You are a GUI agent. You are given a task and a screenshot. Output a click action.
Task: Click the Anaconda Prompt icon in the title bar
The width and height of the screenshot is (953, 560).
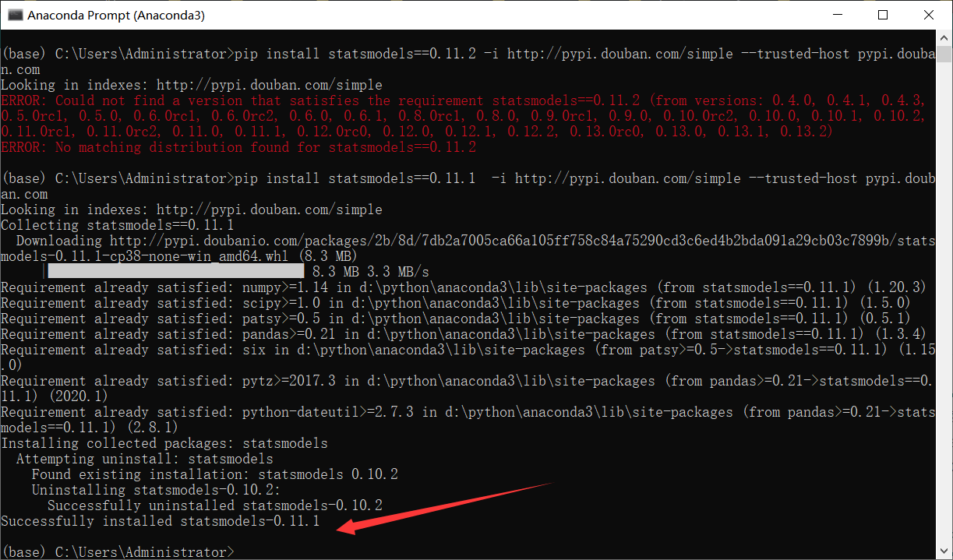[14, 14]
